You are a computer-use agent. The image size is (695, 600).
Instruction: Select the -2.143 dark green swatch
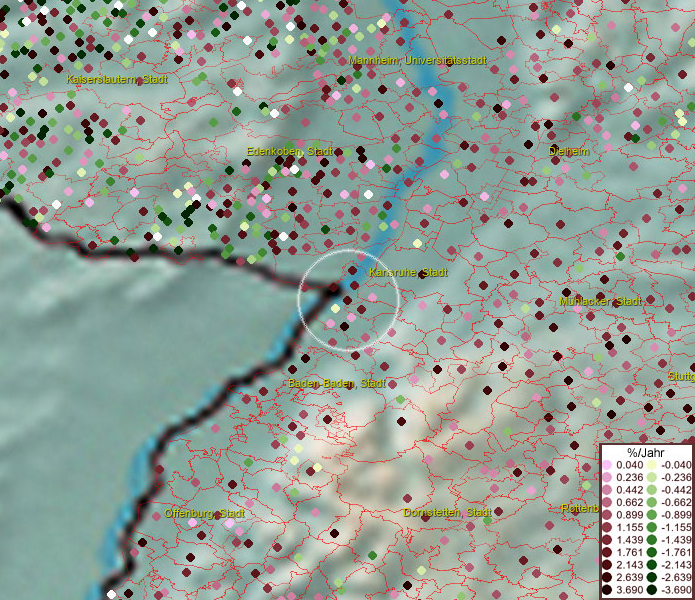[652, 565]
